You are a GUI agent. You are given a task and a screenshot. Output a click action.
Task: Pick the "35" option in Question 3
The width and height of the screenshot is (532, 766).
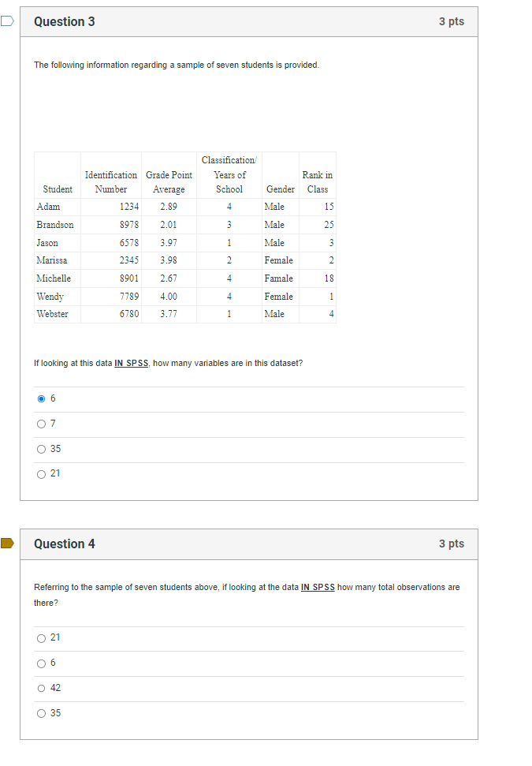tap(42, 449)
